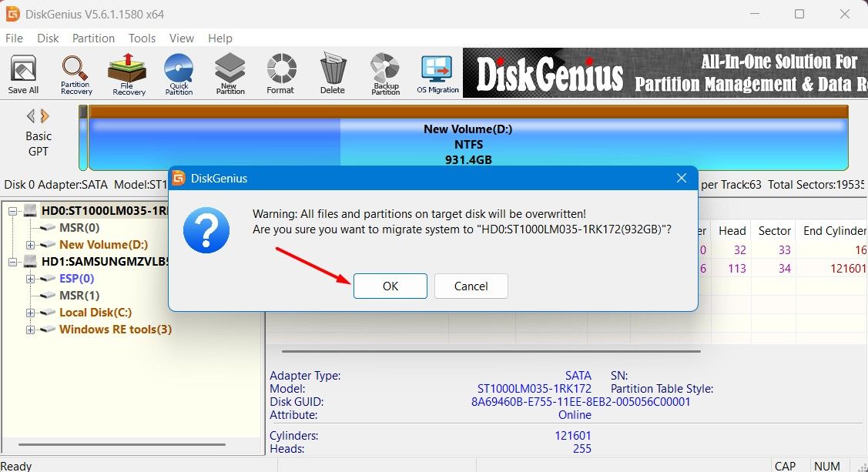Select Local Disk(C:) in tree
This screenshot has width=868, height=472.
[x=96, y=313]
